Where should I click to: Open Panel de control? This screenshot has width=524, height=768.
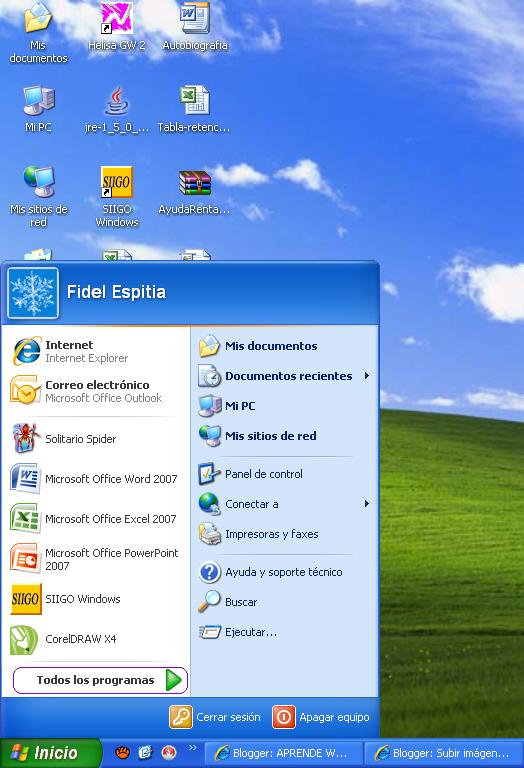[x=284, y=474]
